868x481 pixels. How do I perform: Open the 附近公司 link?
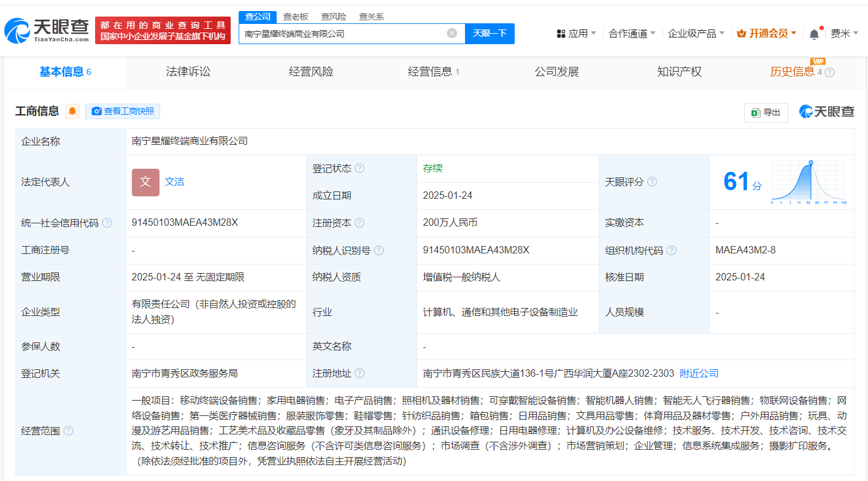[698, 373]
